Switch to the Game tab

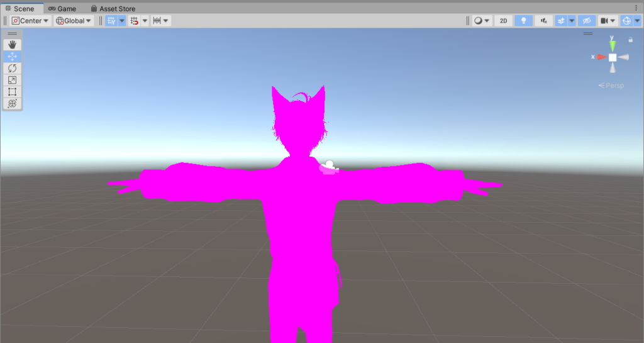[x=62, y=8]
